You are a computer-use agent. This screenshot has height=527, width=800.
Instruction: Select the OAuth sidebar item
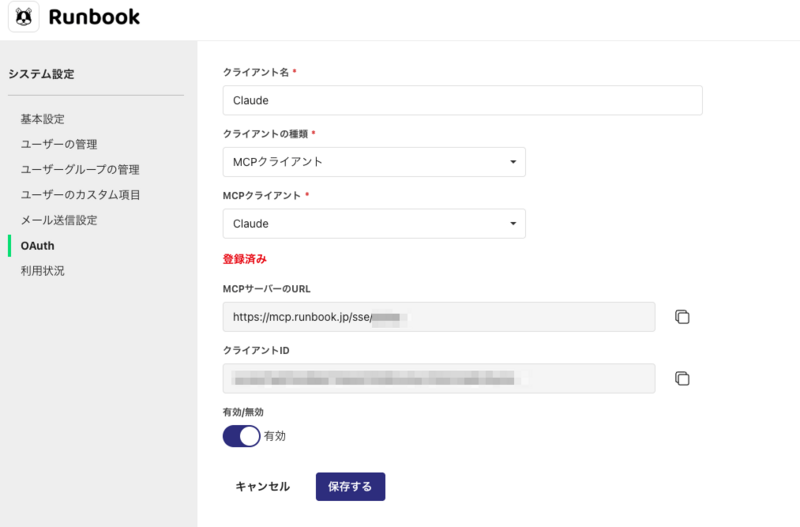[37, 245]
